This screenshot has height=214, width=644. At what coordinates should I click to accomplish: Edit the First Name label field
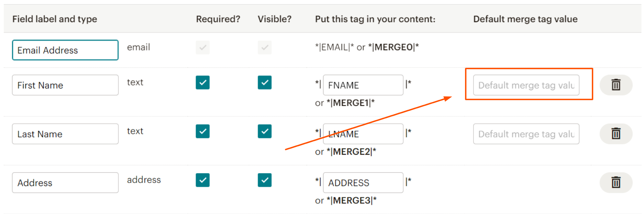[65, 85]
